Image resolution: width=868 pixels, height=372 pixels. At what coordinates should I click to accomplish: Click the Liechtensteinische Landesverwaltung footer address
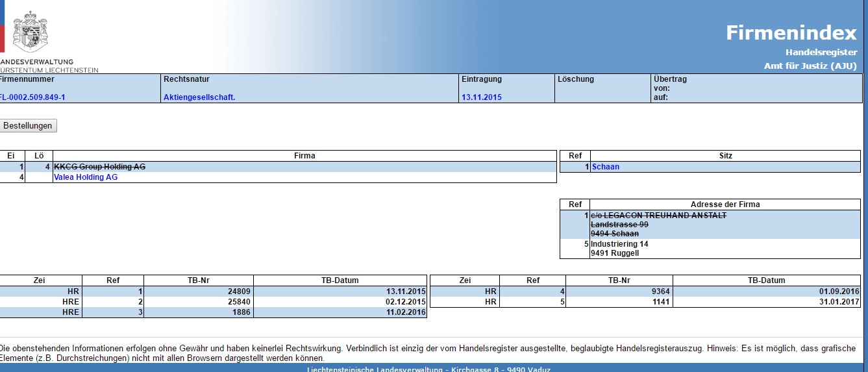[x=428, y=369]
